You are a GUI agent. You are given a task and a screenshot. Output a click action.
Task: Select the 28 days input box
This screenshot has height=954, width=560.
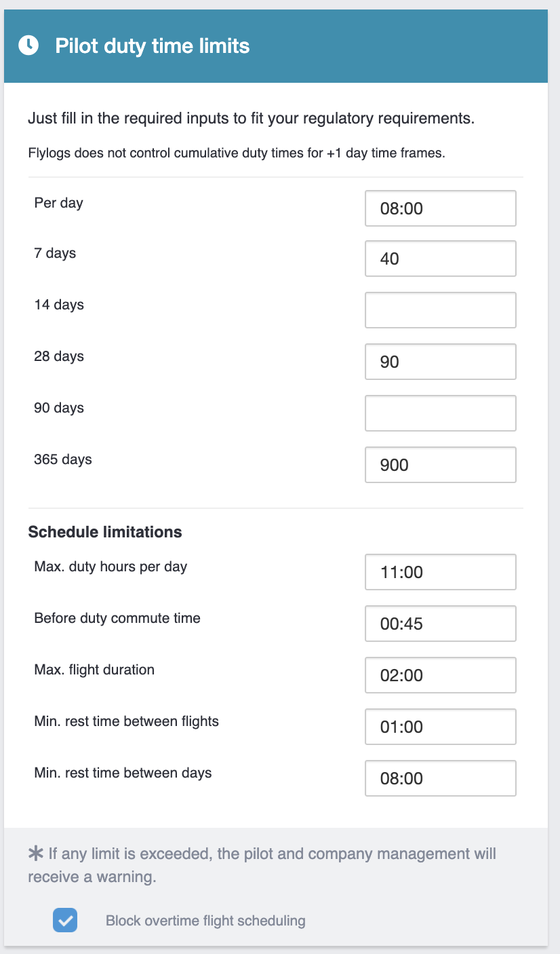[x=440, y=362]
